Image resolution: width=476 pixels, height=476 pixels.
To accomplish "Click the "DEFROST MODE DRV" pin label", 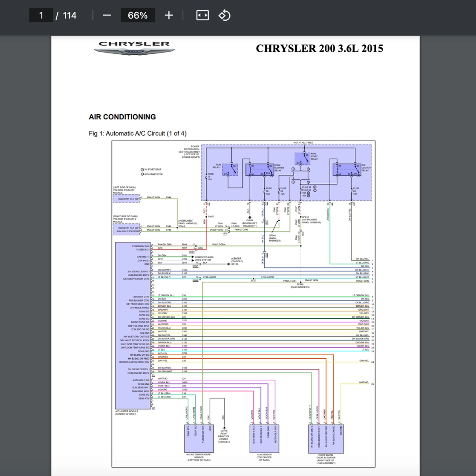I will [138, 304].
